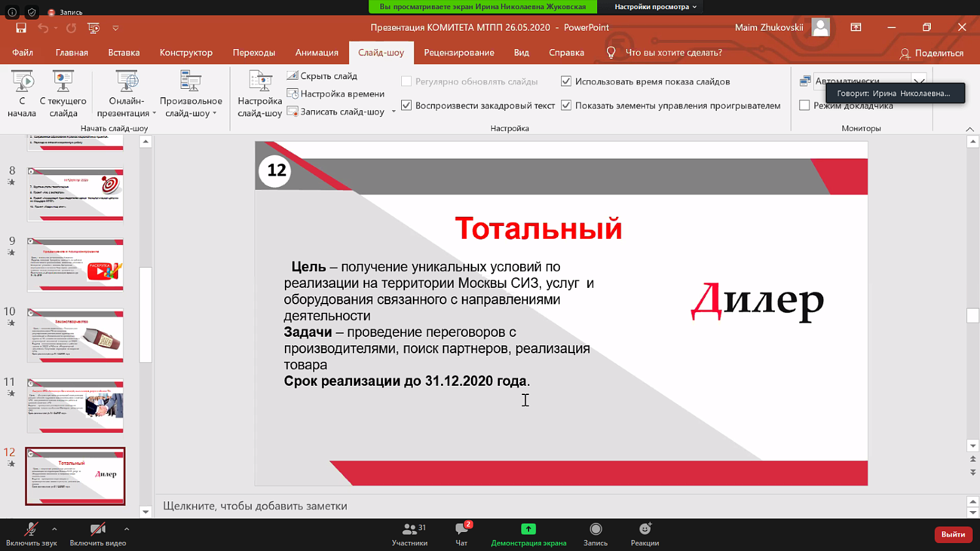Open the Файл menu
The width and height of the screenshot is (980, 551).
pos(24,53)
